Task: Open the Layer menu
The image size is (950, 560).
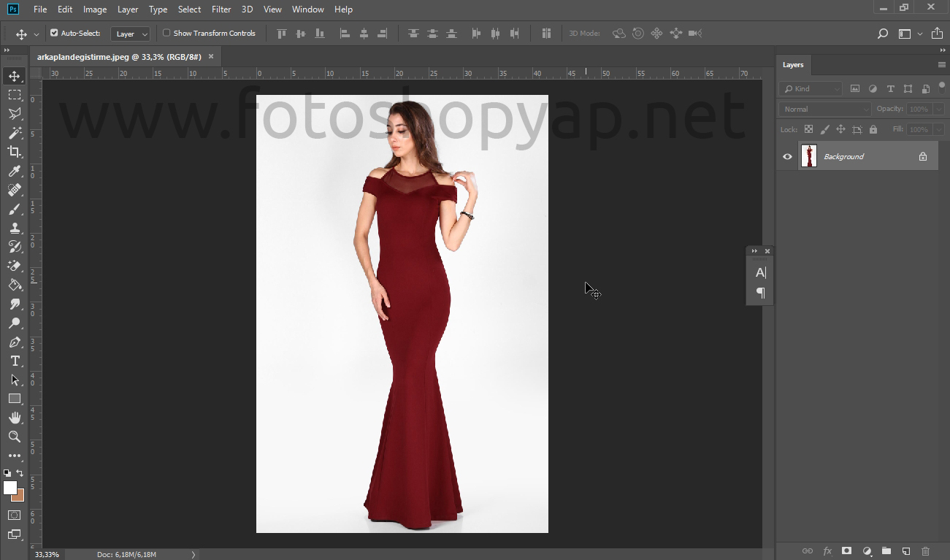Action: (128, 9)
